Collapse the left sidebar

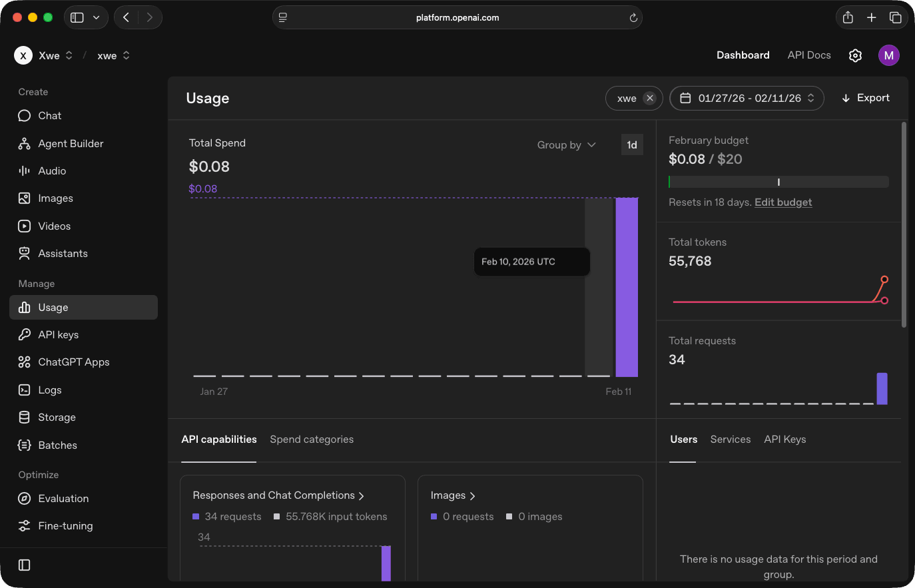click(x=24, y=565)
